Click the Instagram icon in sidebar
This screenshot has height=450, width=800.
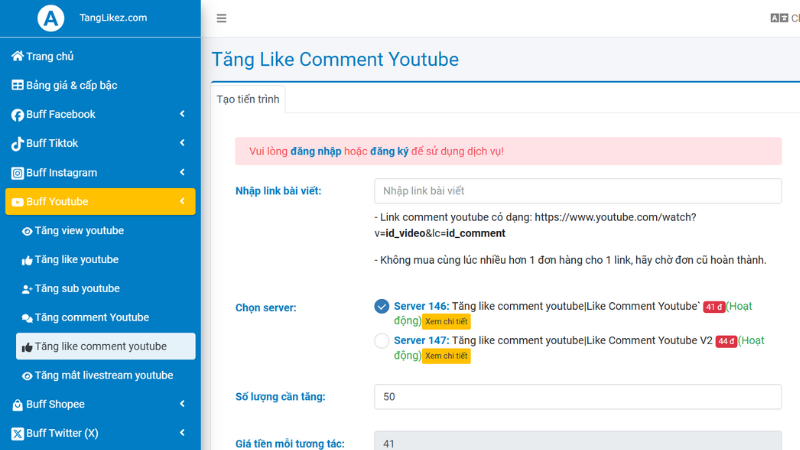pyautogui.click(x=17, y=173)
